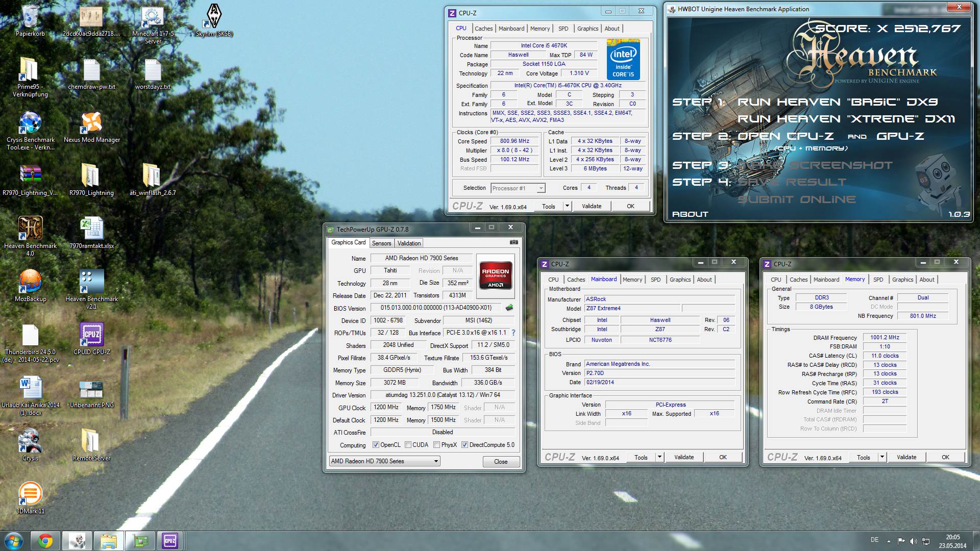Open About tab in CPU-Z Memory window

[927, 280]
